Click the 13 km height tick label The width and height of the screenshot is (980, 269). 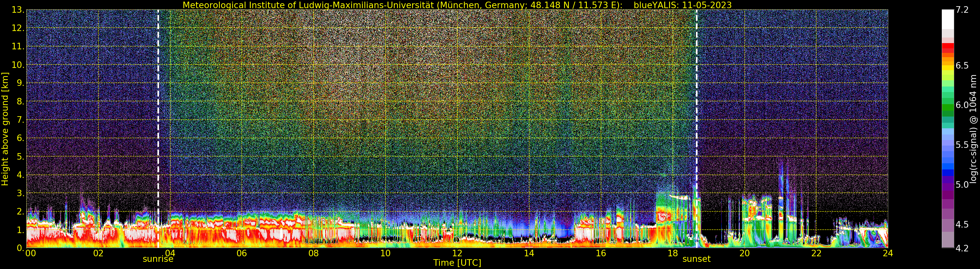pos(18,10)
